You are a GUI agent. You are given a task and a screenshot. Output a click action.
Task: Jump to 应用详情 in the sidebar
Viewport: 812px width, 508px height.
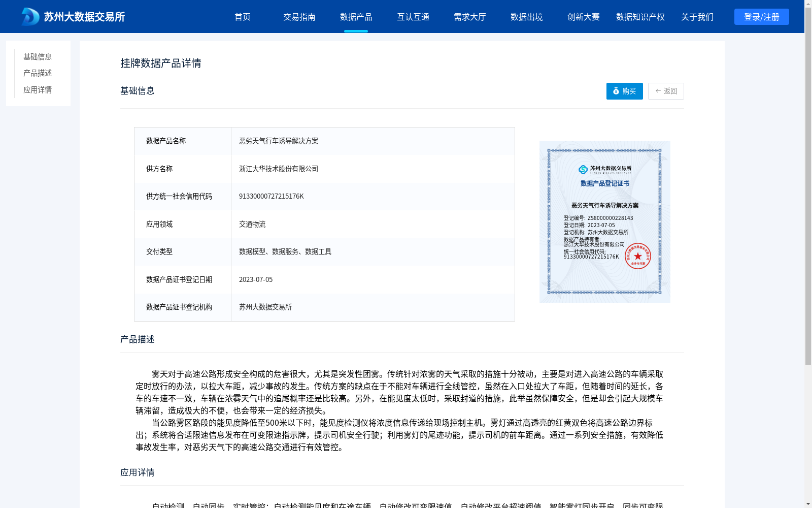pyautogui.click(x=38, y=90)
